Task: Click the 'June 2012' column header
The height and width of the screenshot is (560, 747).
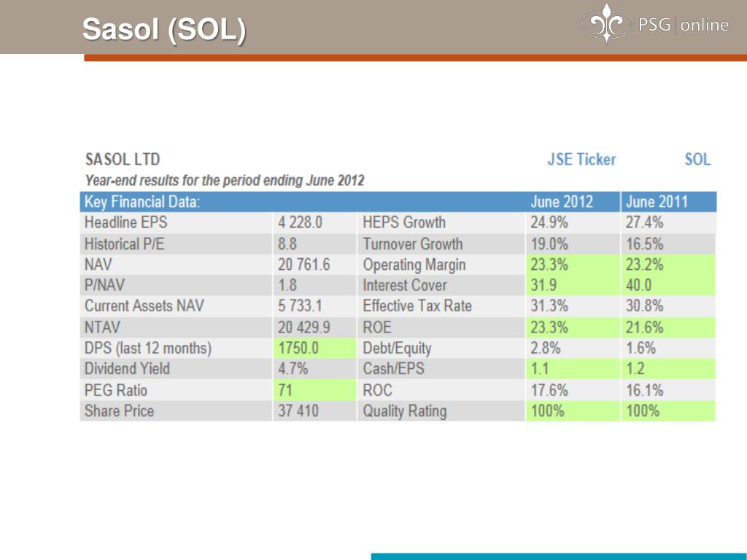Action: point(562,202)
